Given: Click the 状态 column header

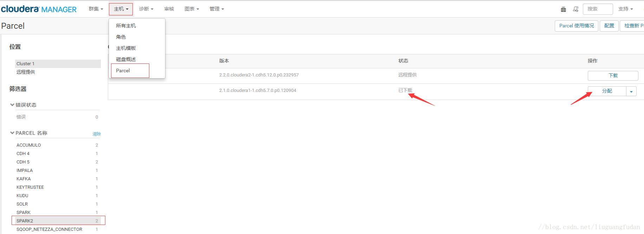Looking at the screenshot, I should [403, 61].
